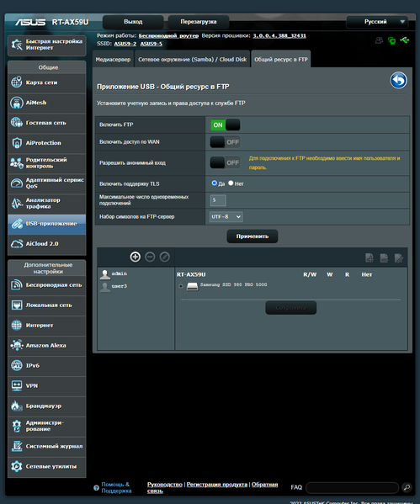Click the maximum connections input field
This screenshot has height=504, width=420.
(x=218, y=200)
